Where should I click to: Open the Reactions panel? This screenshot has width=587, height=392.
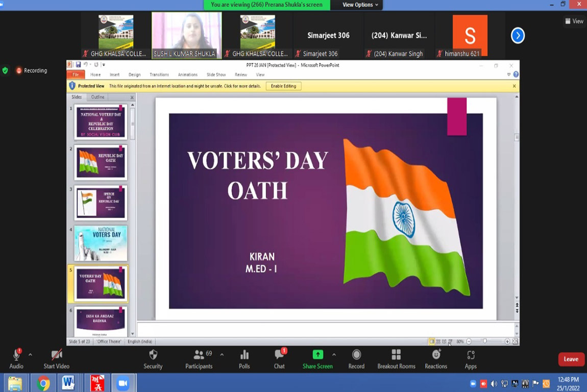coord(436,359)
